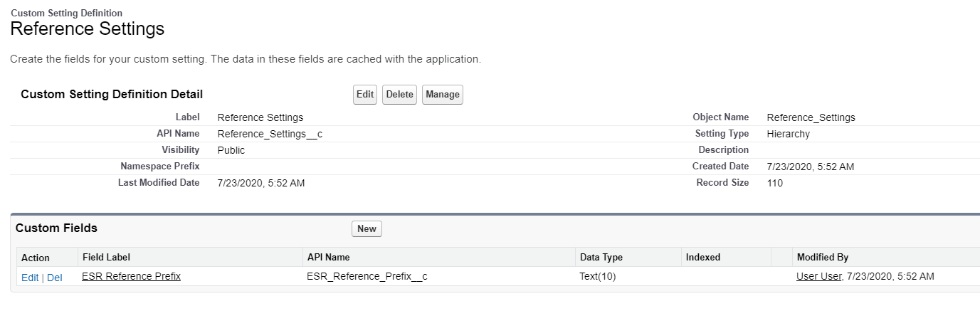Click the Edit link for ESR Reference Prefix
The image size is (980, 311).
coord(30,278)
